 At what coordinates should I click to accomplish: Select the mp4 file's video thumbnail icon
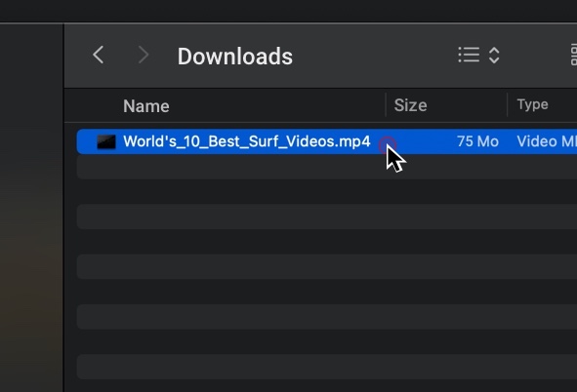(106, 141)
